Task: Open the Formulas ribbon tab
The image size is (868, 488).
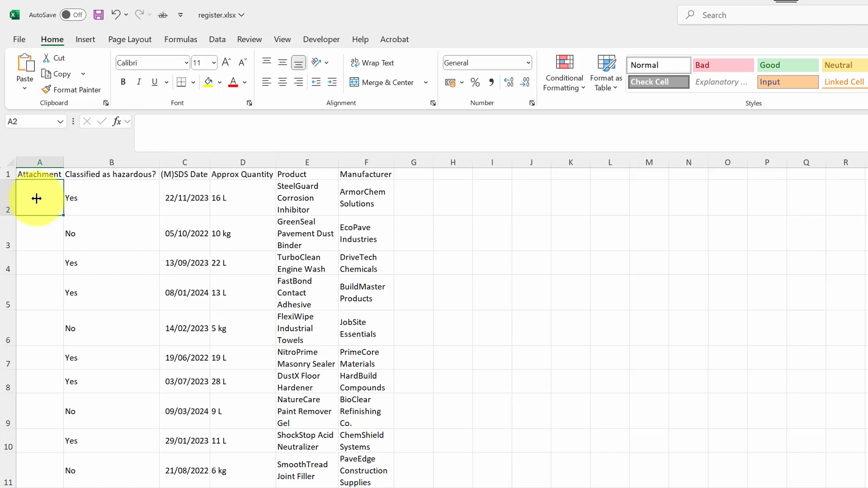Action: 180,39
